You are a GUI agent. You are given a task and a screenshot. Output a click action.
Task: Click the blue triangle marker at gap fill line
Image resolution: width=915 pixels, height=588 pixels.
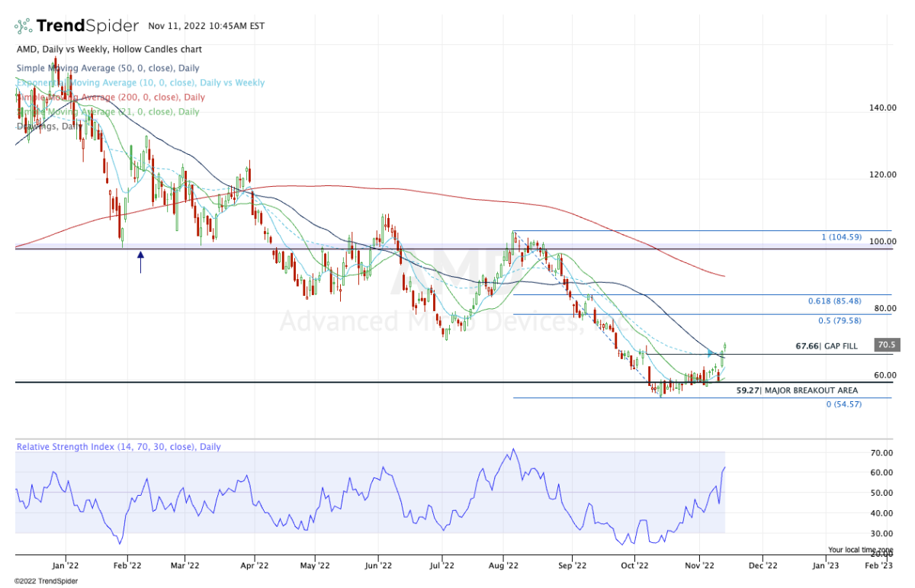coord(711,352)
